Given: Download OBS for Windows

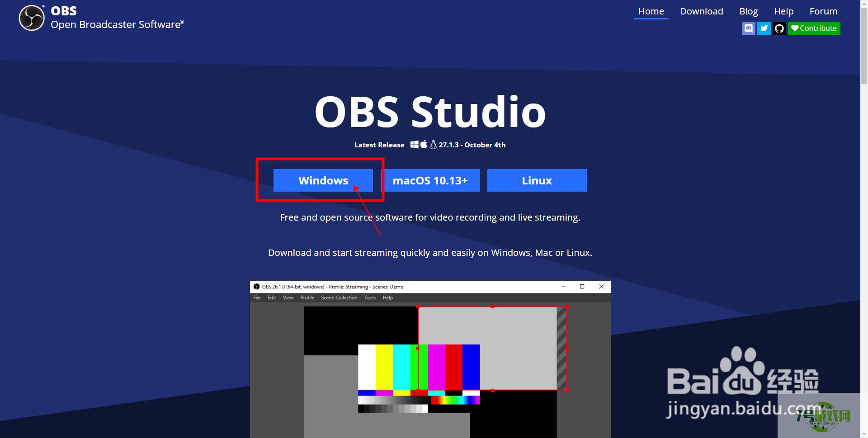Looking at the screenshot, I should (x=323, y=180).
